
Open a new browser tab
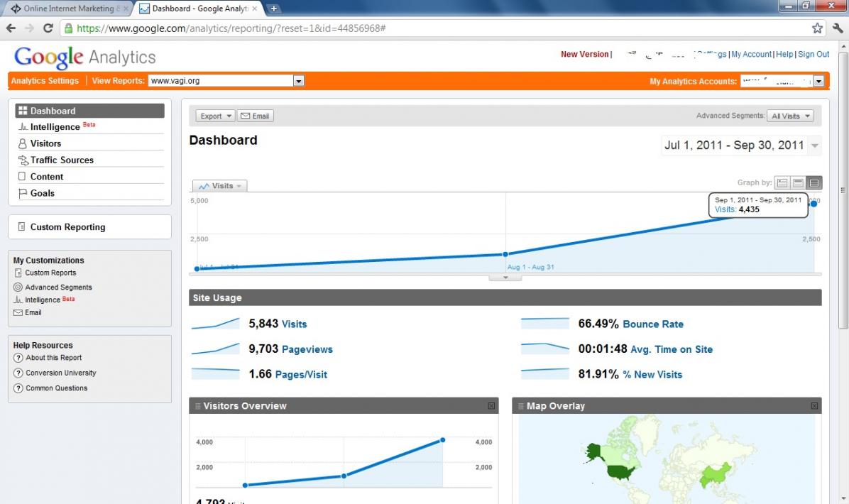pyautogui.click(x=273, y=8)
